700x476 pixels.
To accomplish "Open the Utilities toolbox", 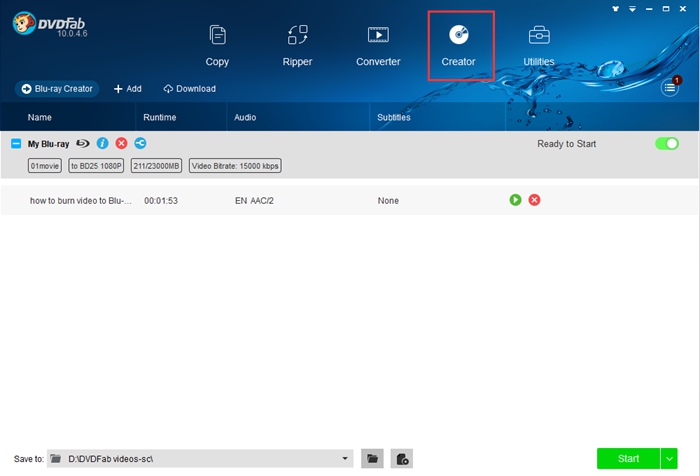I will point(539,46).
